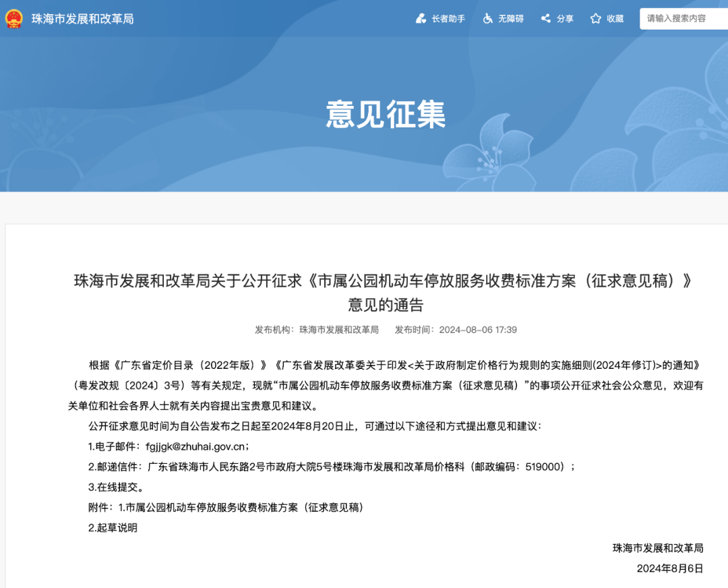Select the 长者助手 text label

(448, 19)
